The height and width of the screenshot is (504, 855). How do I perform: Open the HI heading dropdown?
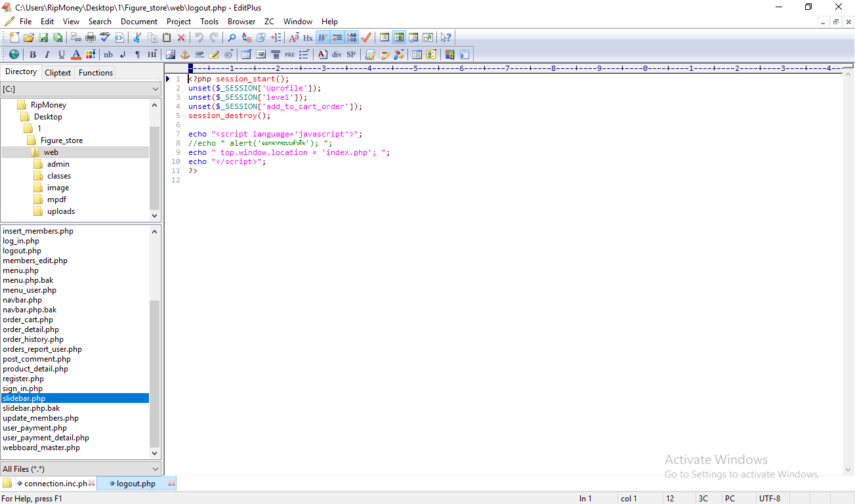click(x=152, y=54)
